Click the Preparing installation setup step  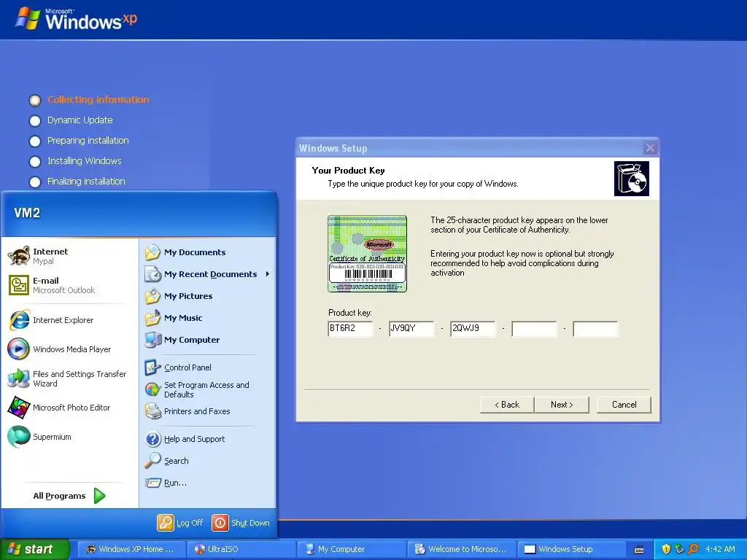coord(79,141)
